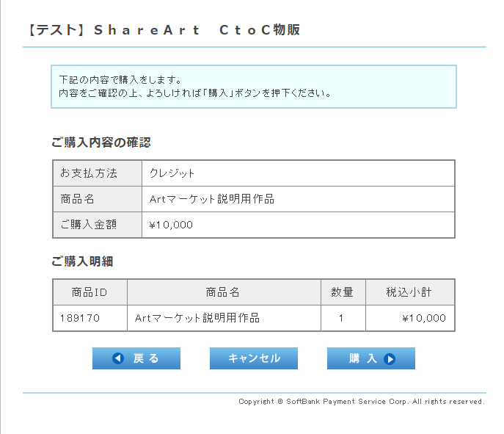Click the product name in confirmation table

212,199
